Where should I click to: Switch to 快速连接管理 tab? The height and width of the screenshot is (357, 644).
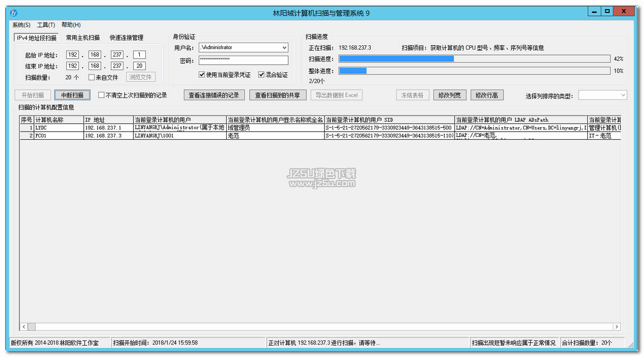click(126, 38)
